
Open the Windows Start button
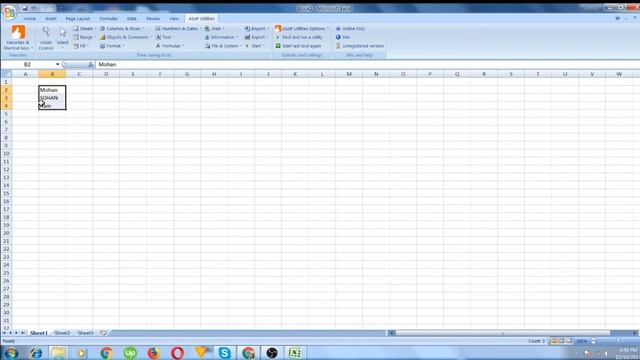pyautogui.click(x=11, y=353)
